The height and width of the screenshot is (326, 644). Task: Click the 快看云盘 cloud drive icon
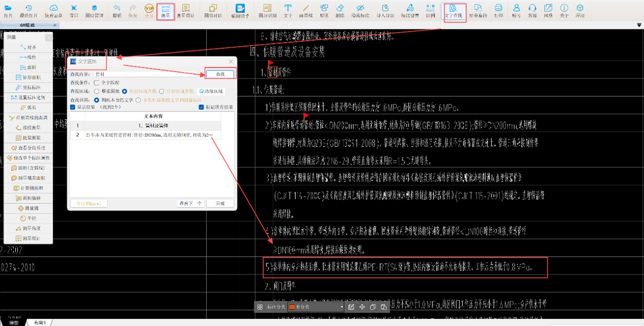(x=53, y=11)
